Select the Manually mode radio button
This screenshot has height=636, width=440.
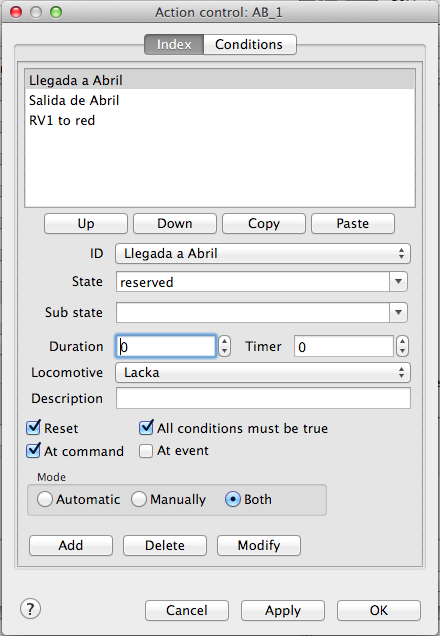139,499
